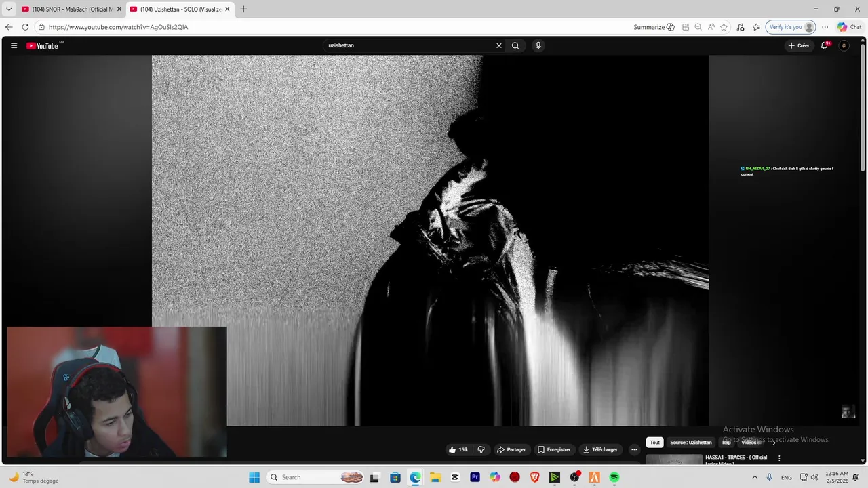Select the Rap filter chip
Viewport: 868px width, 488px height.
coord(726,443)
